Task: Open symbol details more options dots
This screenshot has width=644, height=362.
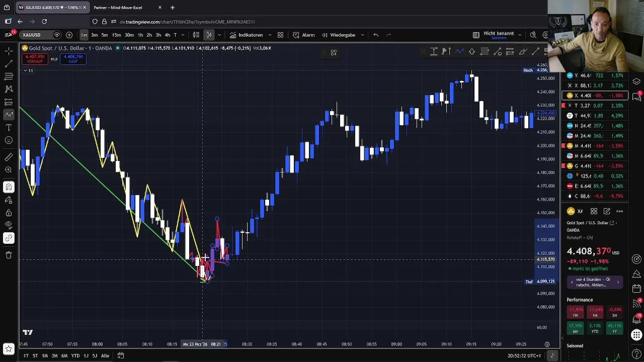Action: (x=620, y=211)
